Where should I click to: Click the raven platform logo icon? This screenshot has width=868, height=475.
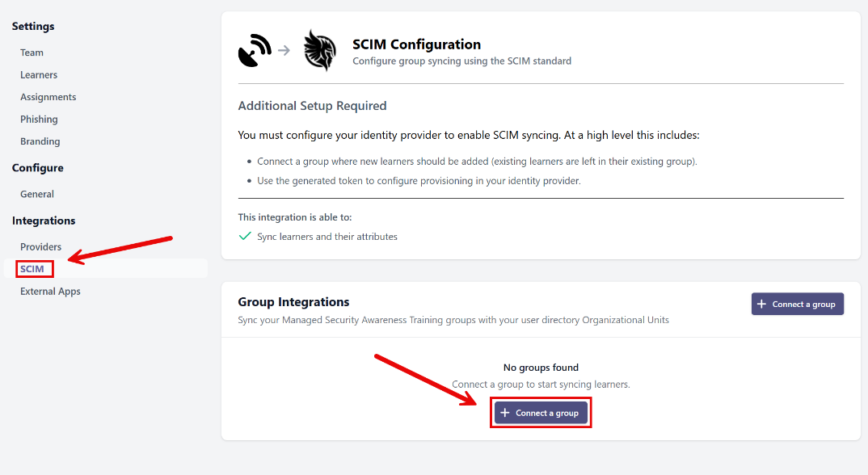click(x=320, y=50)
